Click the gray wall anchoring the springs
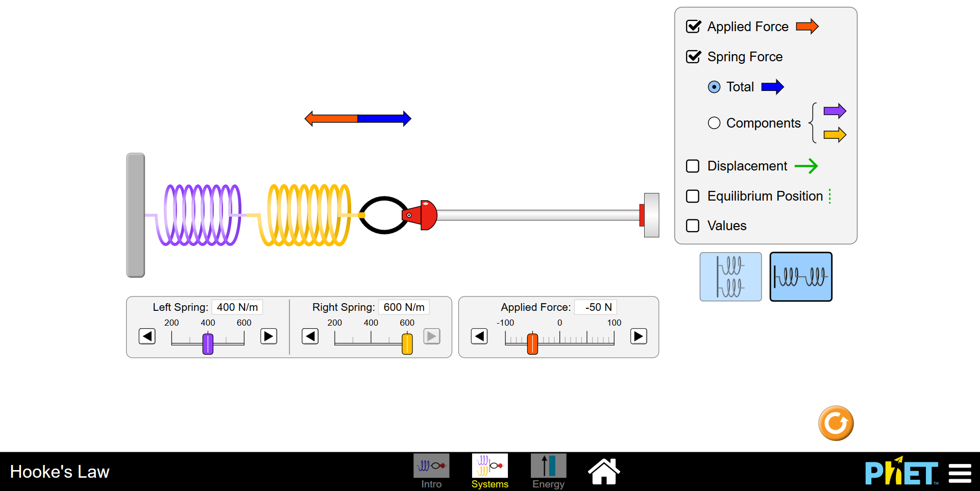 click(135, 215)
